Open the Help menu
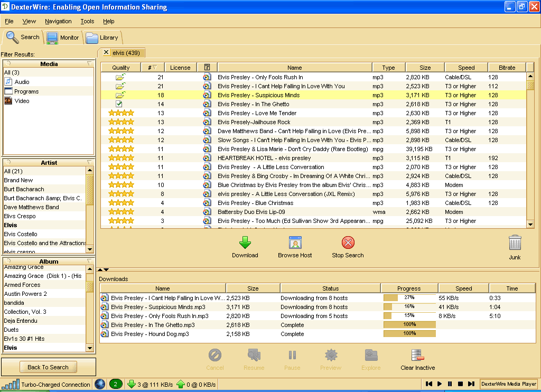Screen dimensions: 541x392 pos(108,21)
